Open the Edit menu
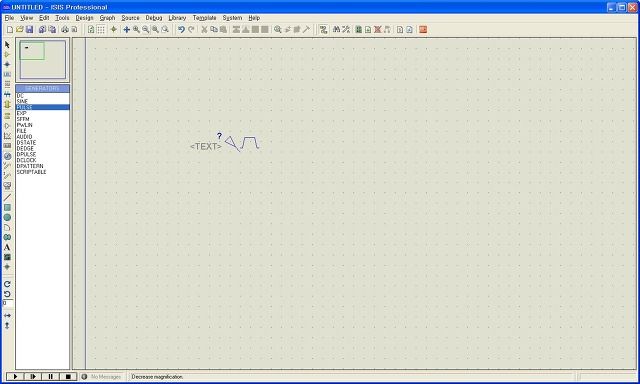The image size is (640, 384). click(44, 18)
